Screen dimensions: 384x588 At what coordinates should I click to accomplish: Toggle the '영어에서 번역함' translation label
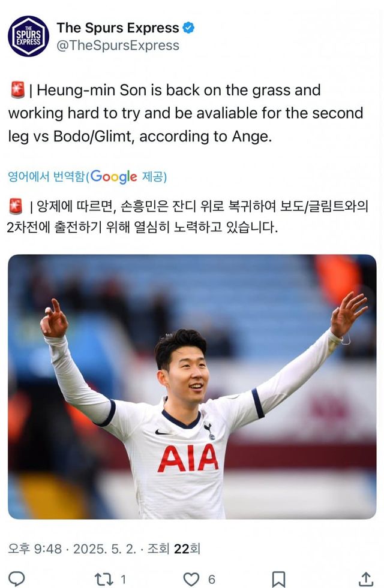47,176
